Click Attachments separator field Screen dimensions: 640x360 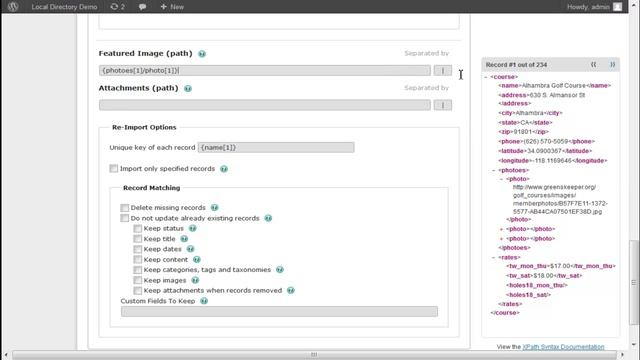click(443, 105)
